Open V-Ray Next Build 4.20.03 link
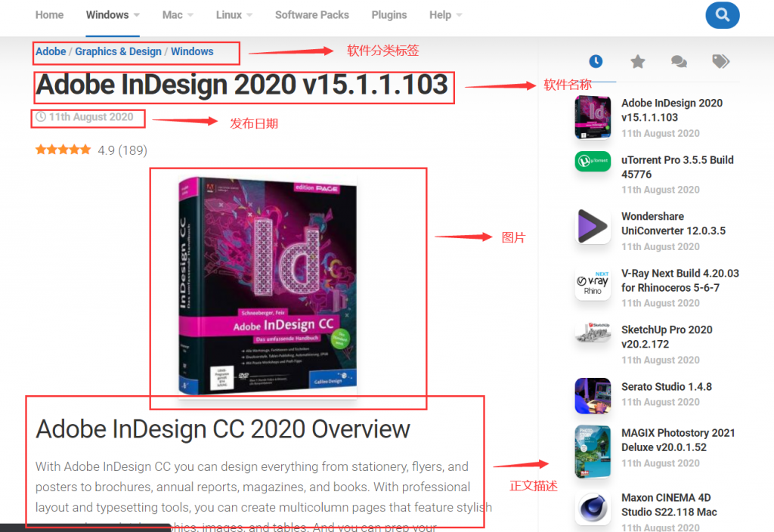The image size is (774, 532). click(680, 280)
